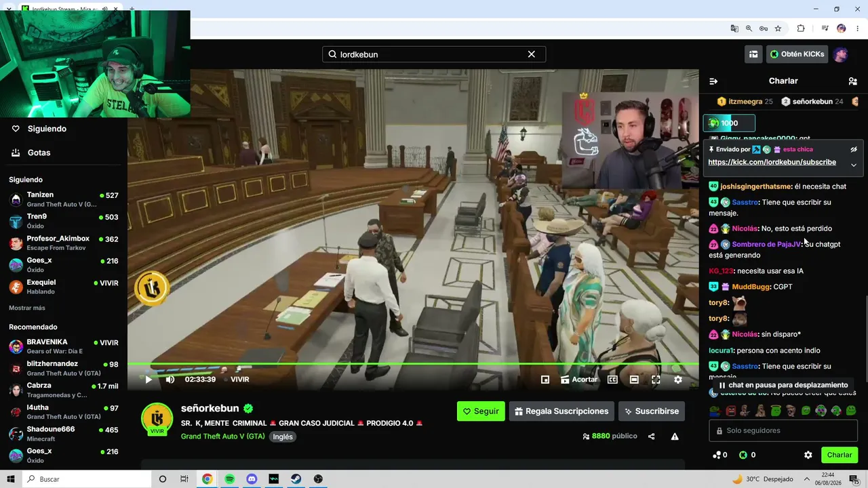The width and height of the screenshot is (868, 488).
Task: Toggle theater mode on video player
Action: 634,380
